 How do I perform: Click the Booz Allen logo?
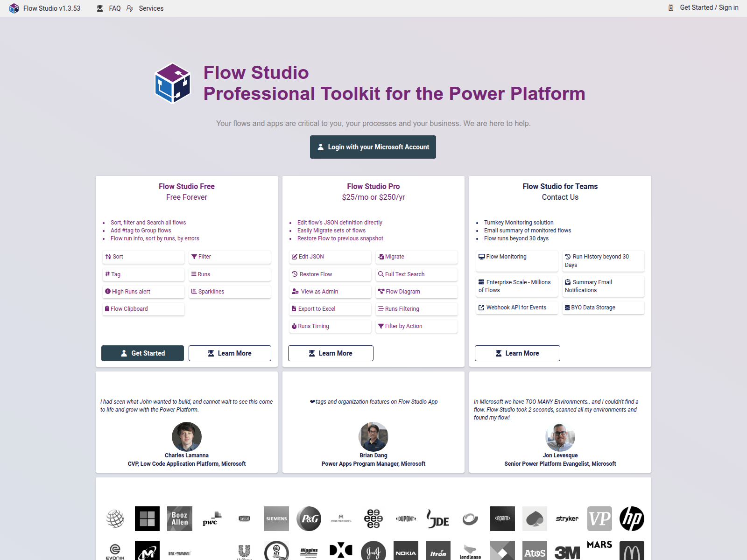click(x=180, y=518)
